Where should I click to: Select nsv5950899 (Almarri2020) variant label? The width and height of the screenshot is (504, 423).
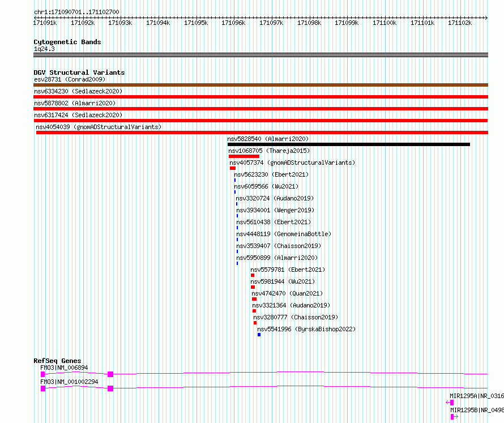(x=277, y=258)
